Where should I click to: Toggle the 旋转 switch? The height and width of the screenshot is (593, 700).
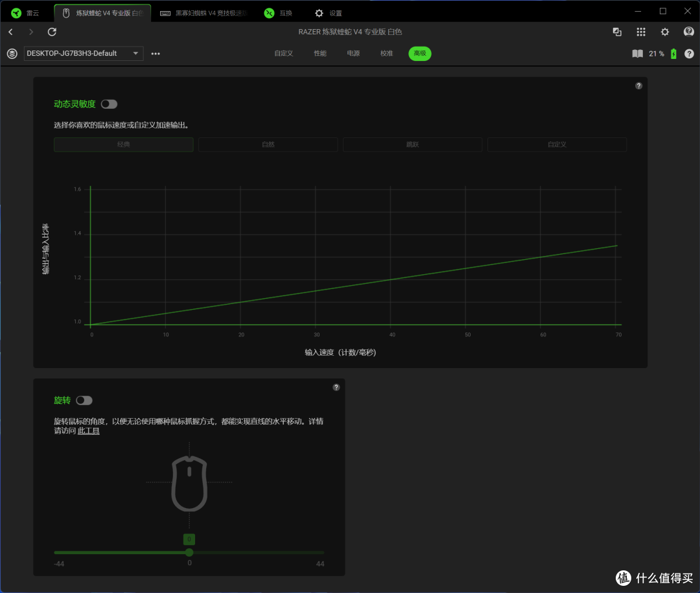click(x=84, y=400)
